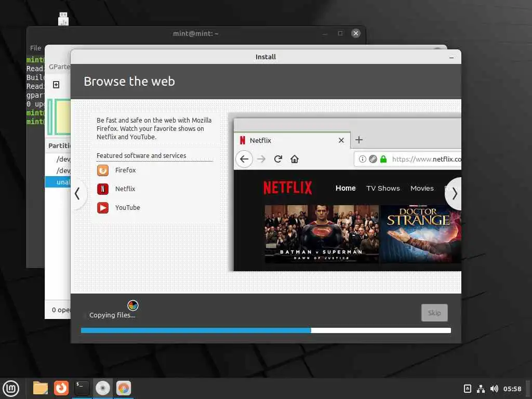Click the browser back arrow in slideshow

pos(244,159)
